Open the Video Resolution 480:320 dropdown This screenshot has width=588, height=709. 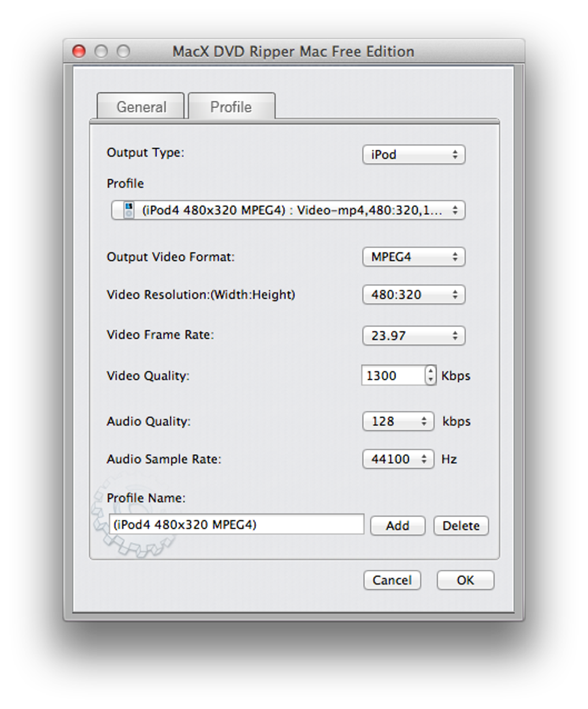(413, 295)
